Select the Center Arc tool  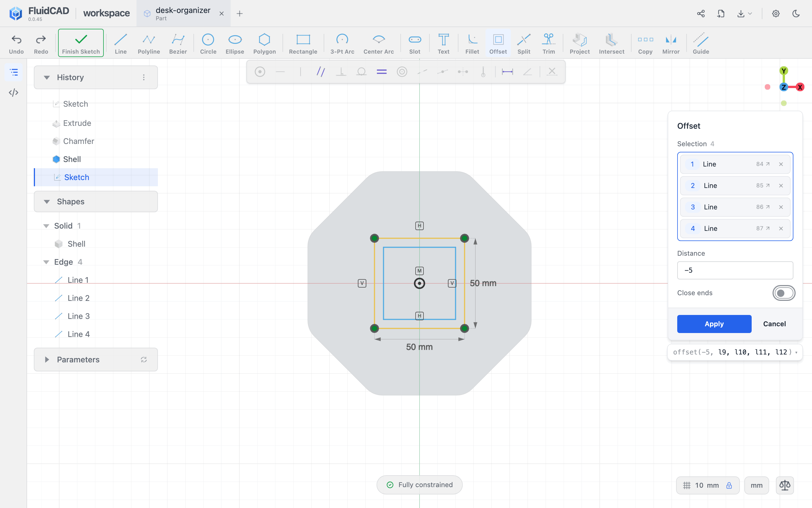[378, 44]
